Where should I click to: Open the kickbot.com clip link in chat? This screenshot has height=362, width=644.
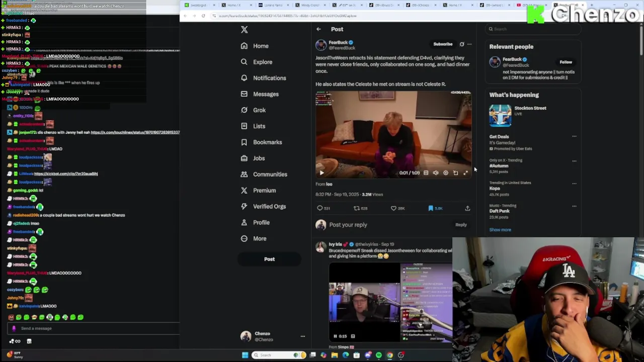coord(66,174)
